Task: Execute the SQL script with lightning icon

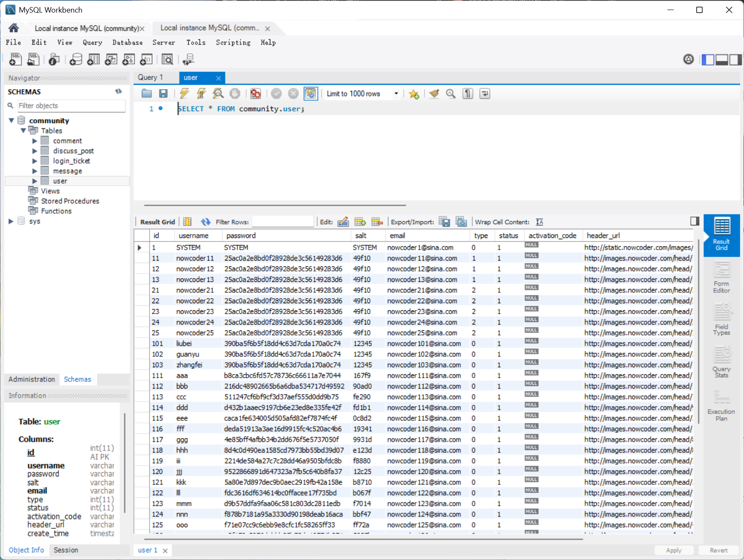Action: [x=184, y=93]
